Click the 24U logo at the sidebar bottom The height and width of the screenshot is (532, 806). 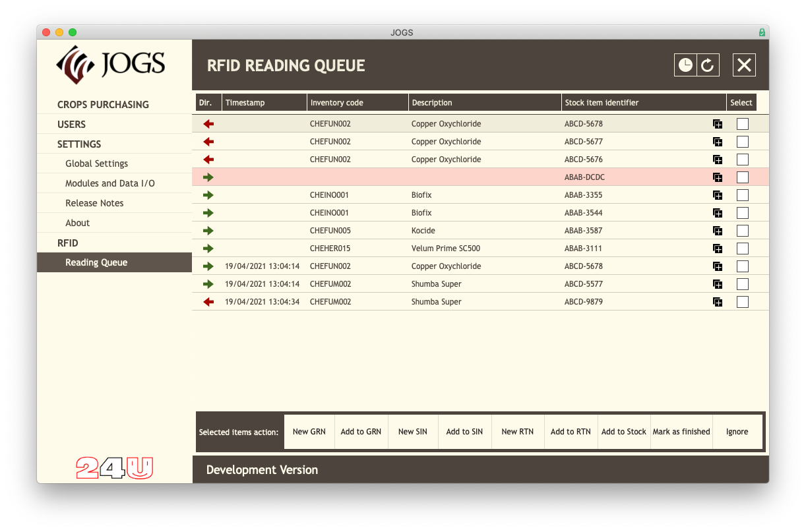click(x=112, y=468)
